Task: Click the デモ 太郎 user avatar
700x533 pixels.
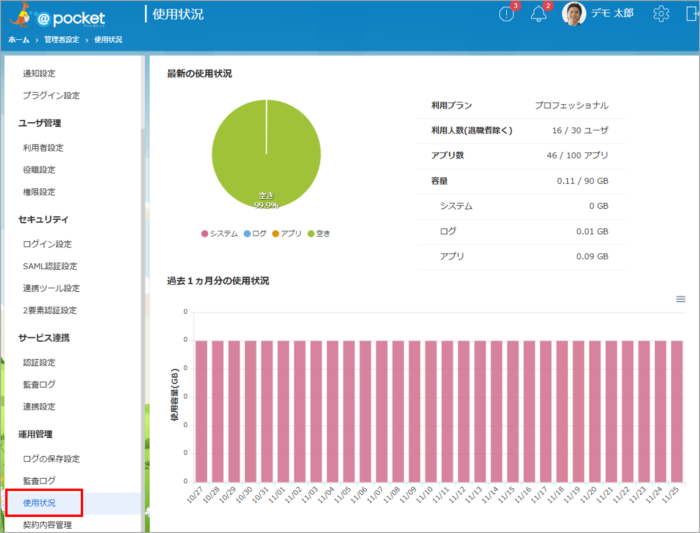Action: [573, 14]
